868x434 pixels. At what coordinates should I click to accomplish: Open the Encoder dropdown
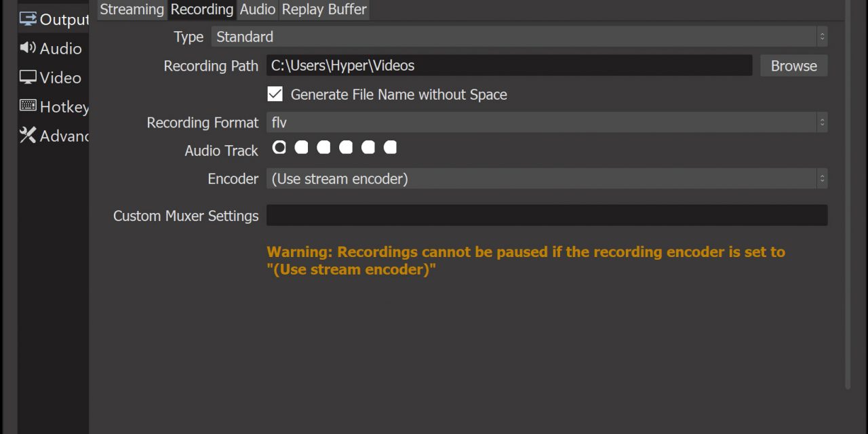click(547, 179)
